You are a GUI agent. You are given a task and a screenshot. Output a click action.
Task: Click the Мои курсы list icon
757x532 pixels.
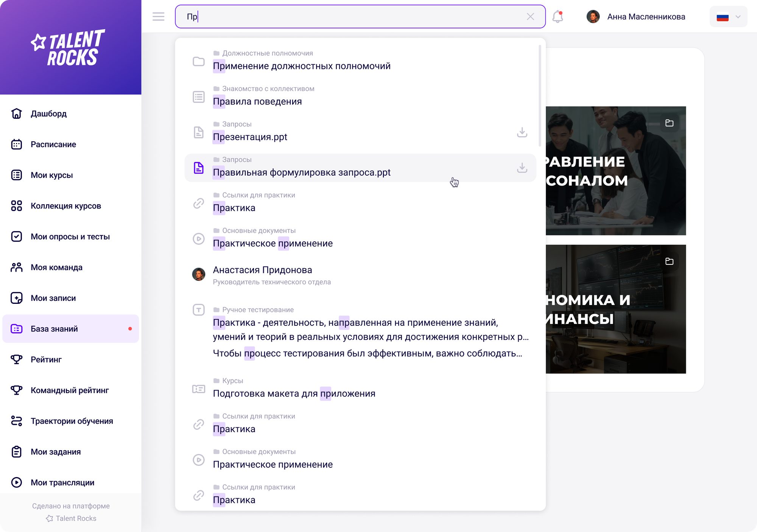[x=16, y=175]
